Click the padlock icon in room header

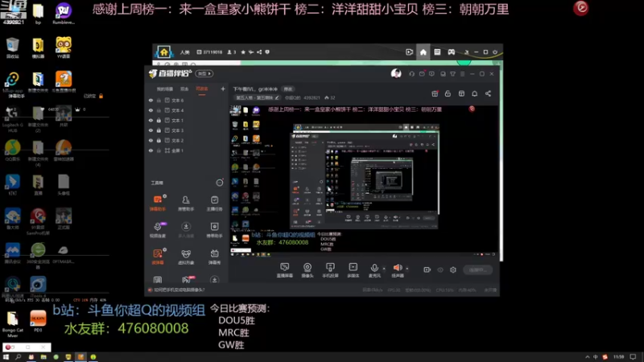[x=448, y=93]
